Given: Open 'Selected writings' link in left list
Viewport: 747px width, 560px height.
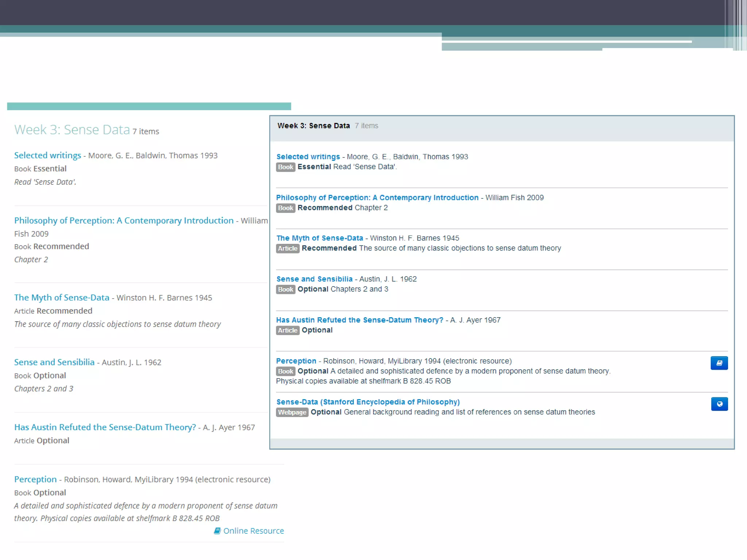Looking at the screenshot, I should click(x=47, y=155).
